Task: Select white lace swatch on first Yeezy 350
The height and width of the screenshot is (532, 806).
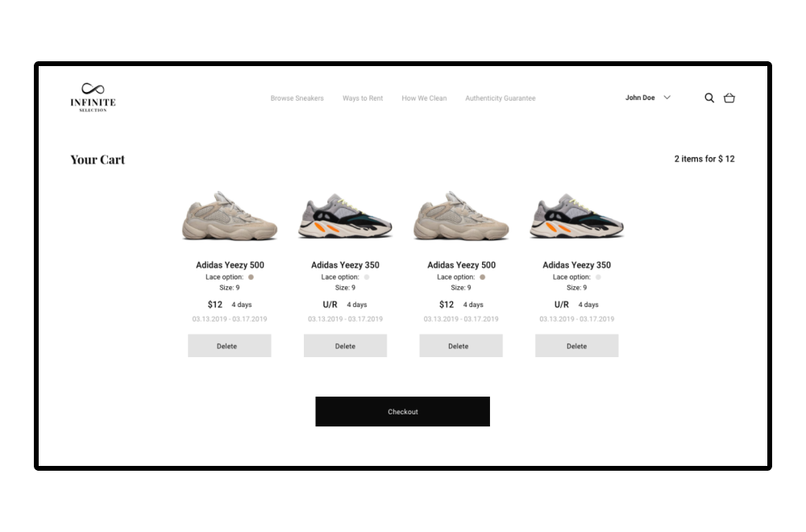Action: point(367,277)
